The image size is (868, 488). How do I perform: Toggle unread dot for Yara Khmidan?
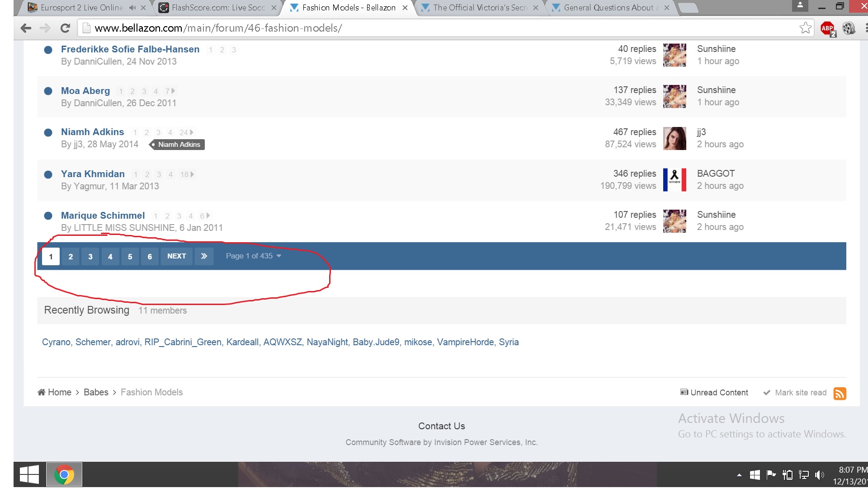click(48, 174)
